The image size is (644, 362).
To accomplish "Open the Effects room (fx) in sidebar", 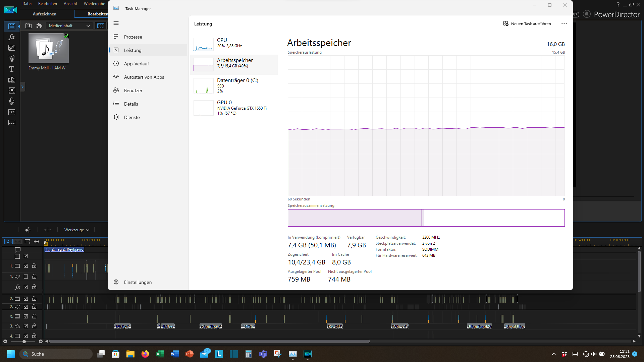I will coord(12,37).
